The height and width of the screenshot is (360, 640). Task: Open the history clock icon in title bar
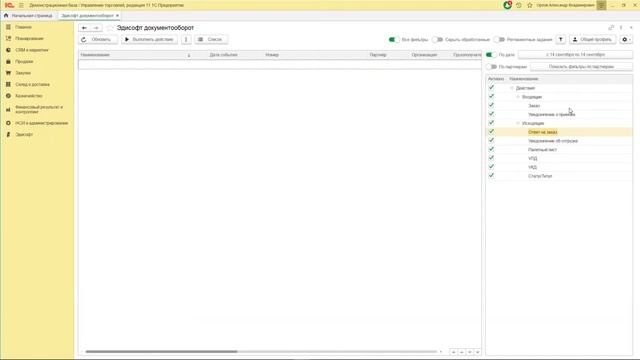tap(519, 5)
